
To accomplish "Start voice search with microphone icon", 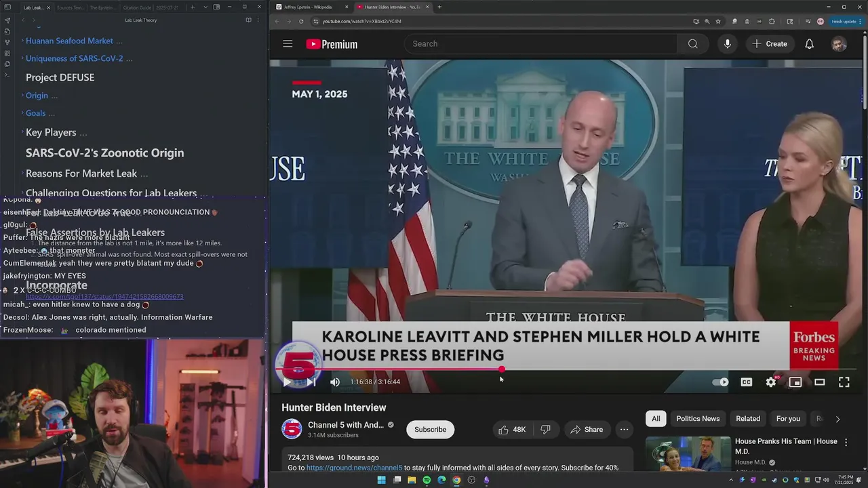I will tap(727, 44).
